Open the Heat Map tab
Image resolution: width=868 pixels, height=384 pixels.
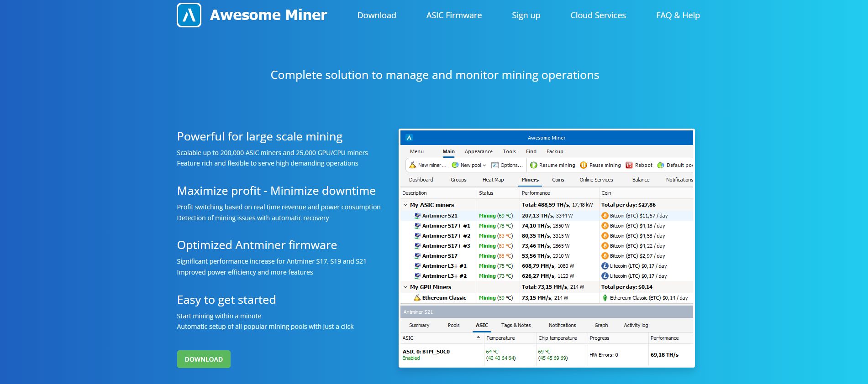pos(493,180)
